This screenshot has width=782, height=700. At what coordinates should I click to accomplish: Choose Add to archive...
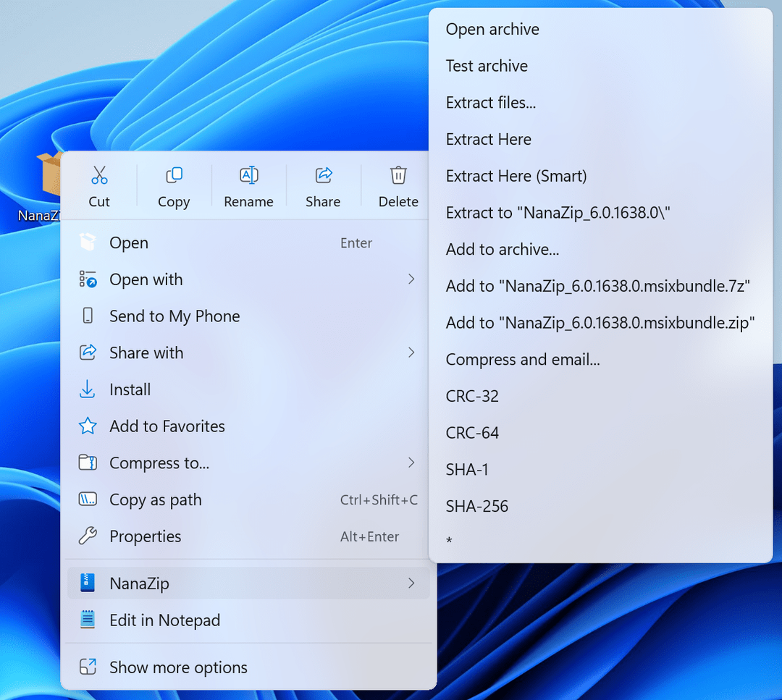[x=600, y=249]
